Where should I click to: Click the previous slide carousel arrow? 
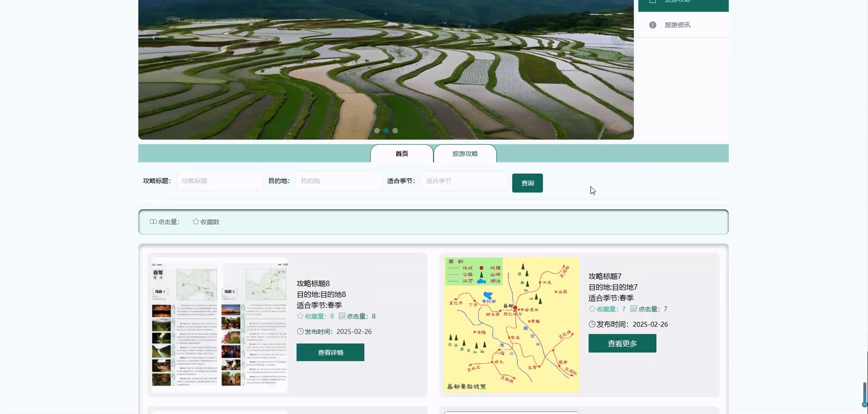tap(154, 38)
